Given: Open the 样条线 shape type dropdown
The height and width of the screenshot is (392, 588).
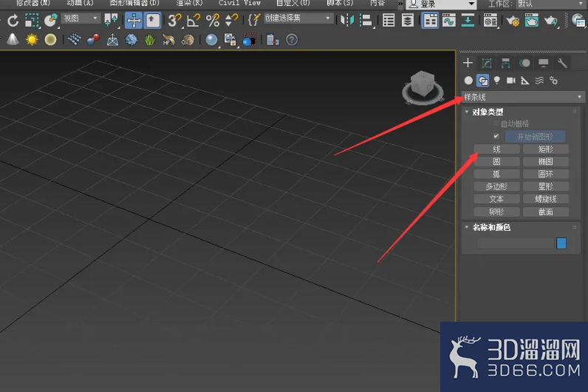Looking at the screenshot, I should pos(523,97).
